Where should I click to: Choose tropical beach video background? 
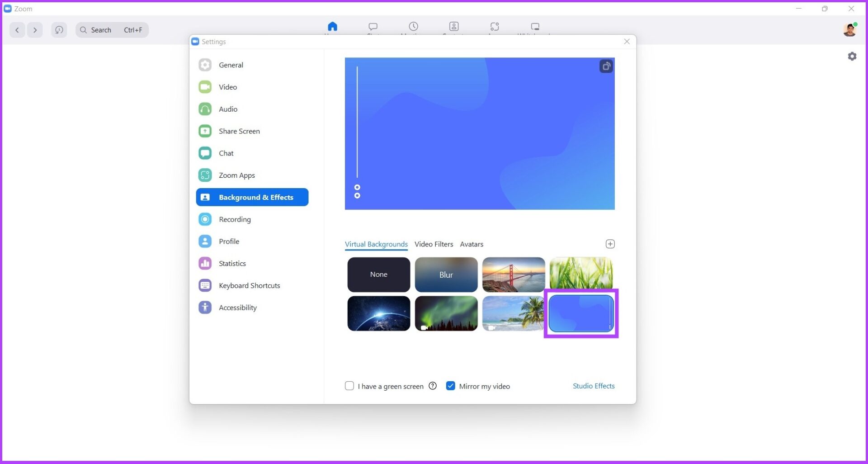[x=513, y=313]
